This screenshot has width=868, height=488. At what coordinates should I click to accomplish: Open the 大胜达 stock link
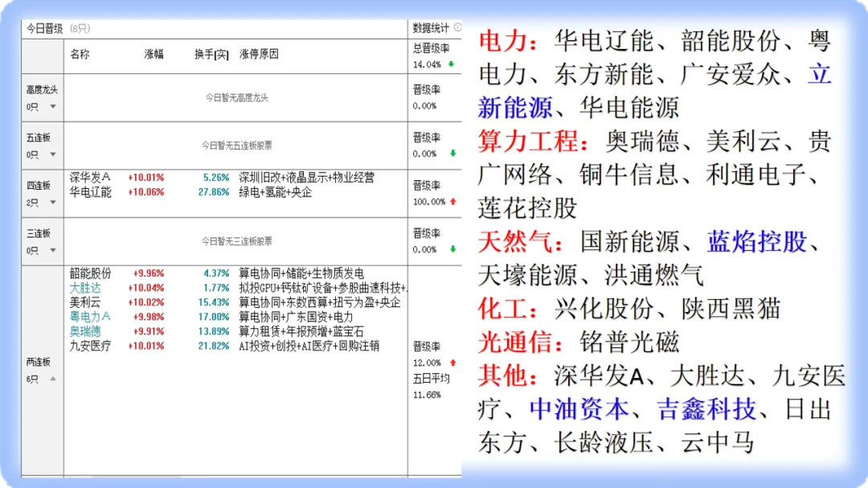point(85,288)
